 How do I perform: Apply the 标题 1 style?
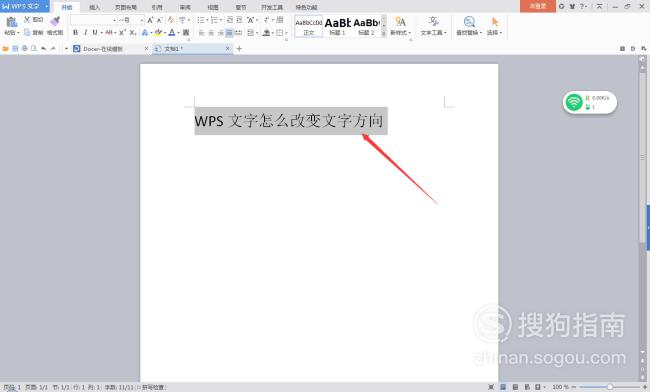[337, 27]
